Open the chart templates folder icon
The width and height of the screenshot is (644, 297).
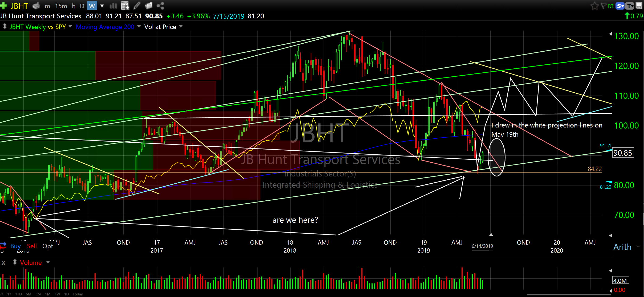pyautogui.click(x=149, y=6)
